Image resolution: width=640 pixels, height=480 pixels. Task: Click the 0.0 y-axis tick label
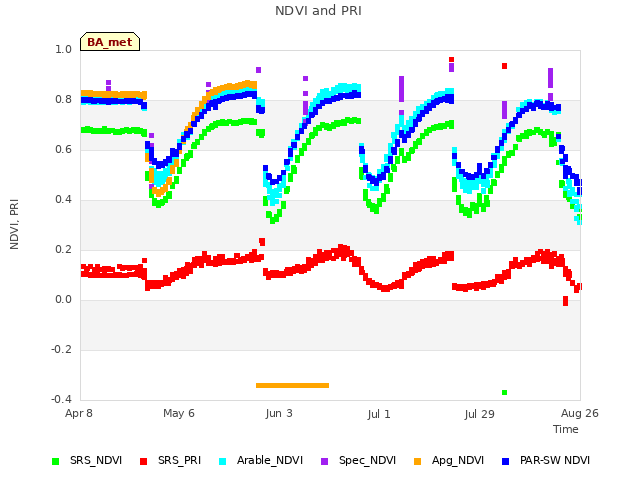point(63,300)
